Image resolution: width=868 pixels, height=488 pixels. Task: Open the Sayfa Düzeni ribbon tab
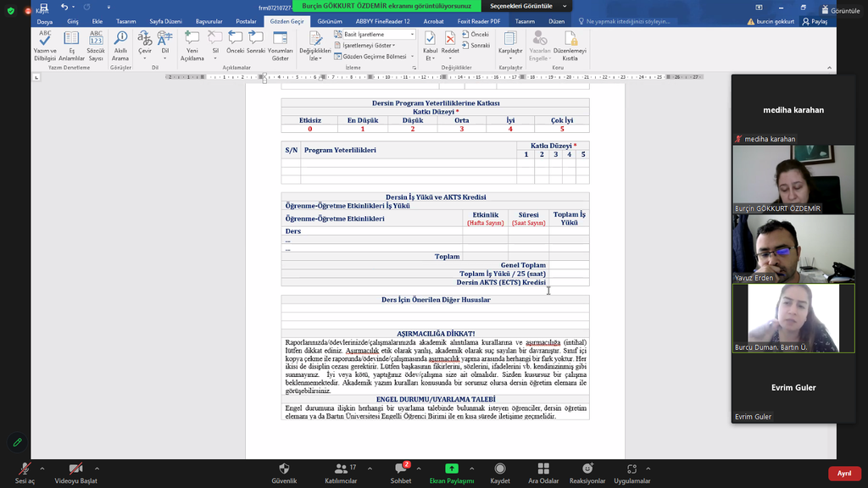(x=167, y=20)
